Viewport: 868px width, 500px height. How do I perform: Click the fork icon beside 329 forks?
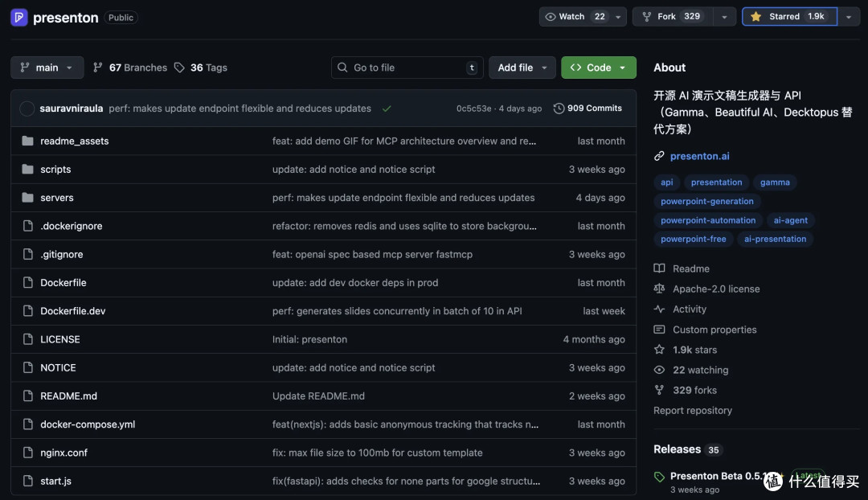click(x=659, y=390)
